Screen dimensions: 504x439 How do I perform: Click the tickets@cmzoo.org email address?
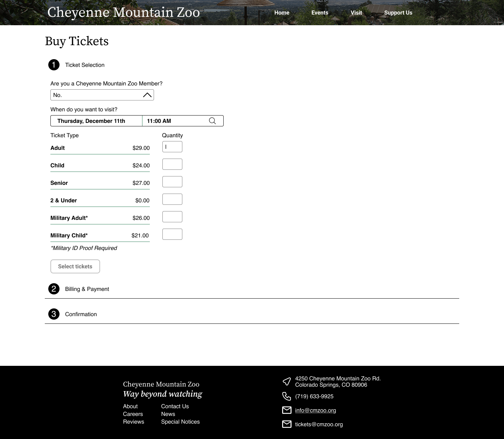[319, 424]
